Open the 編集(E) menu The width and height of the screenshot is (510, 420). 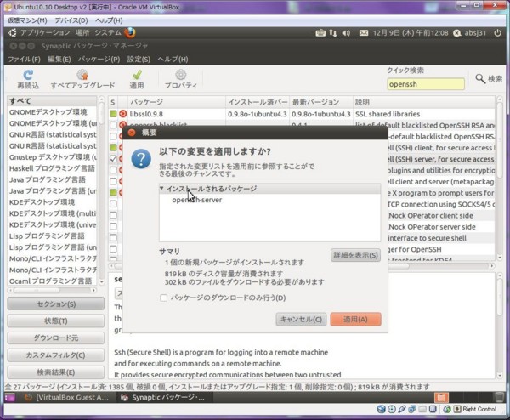click(x=59, y=60)
